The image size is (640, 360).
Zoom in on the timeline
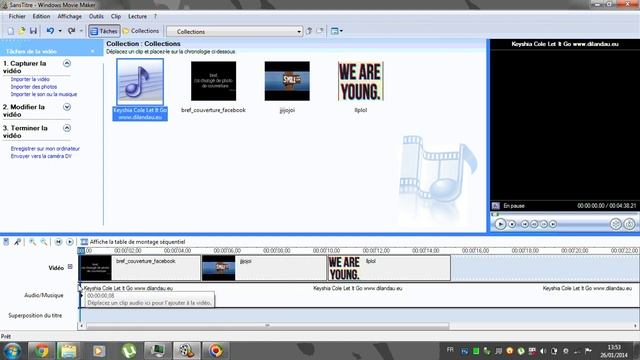pos(32,242)
